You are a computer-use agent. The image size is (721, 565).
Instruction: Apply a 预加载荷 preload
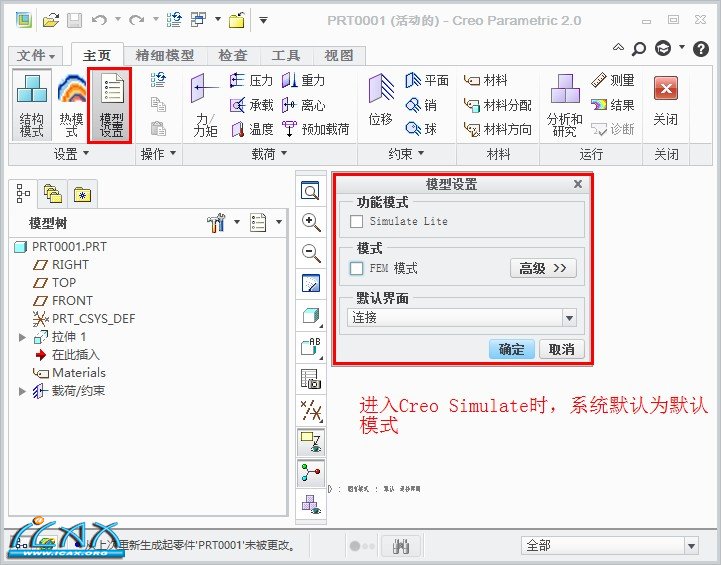tap(315, 129)
